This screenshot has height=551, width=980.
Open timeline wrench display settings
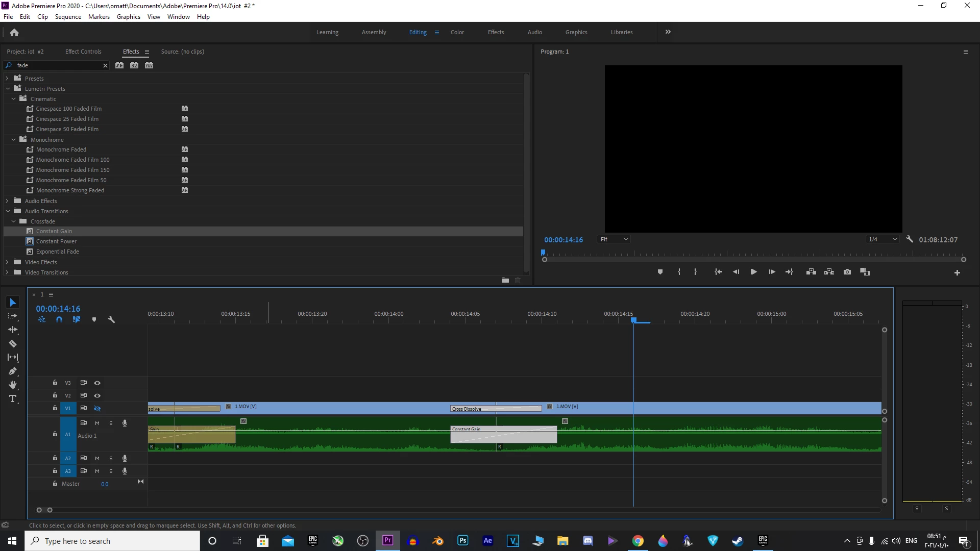[111, 320]
